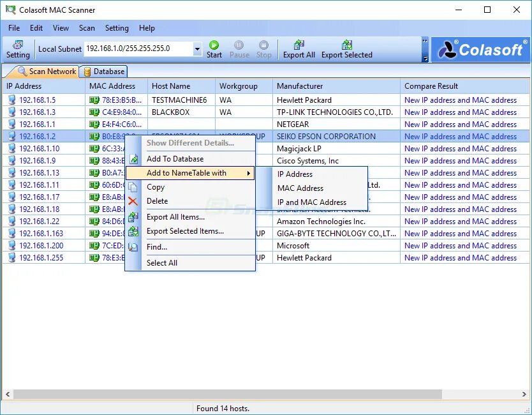Select host icon for 192.168.1.10
Viewport: 532px width, 415px height.
tap(12, 148)
